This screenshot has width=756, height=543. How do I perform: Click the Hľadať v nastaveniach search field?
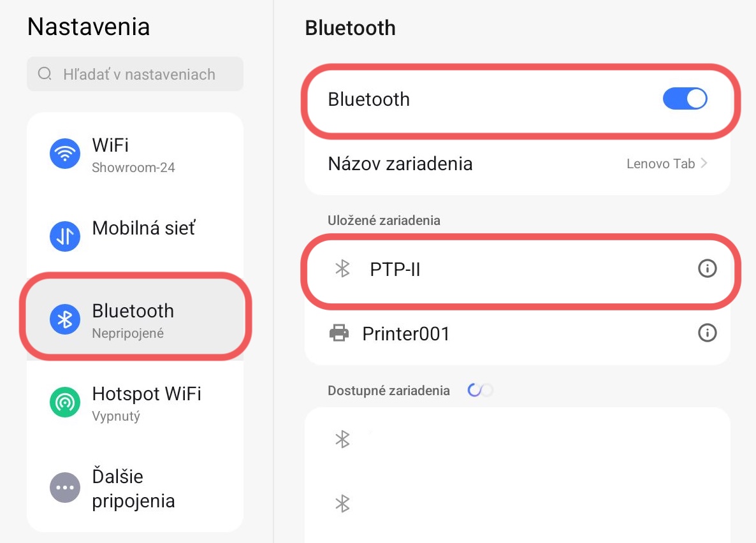click(139, 74)
